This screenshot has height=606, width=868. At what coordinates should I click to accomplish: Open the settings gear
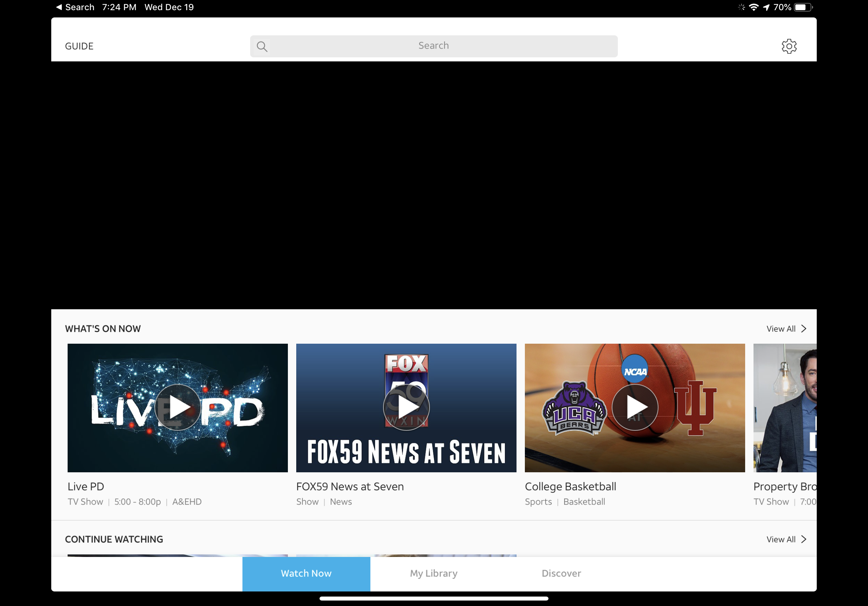[789, 46]
